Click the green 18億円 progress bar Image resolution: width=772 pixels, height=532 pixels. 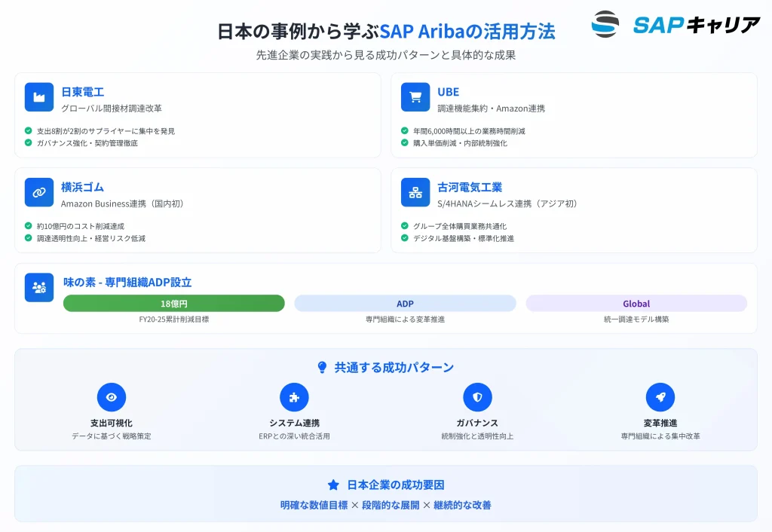pos(174,304)
